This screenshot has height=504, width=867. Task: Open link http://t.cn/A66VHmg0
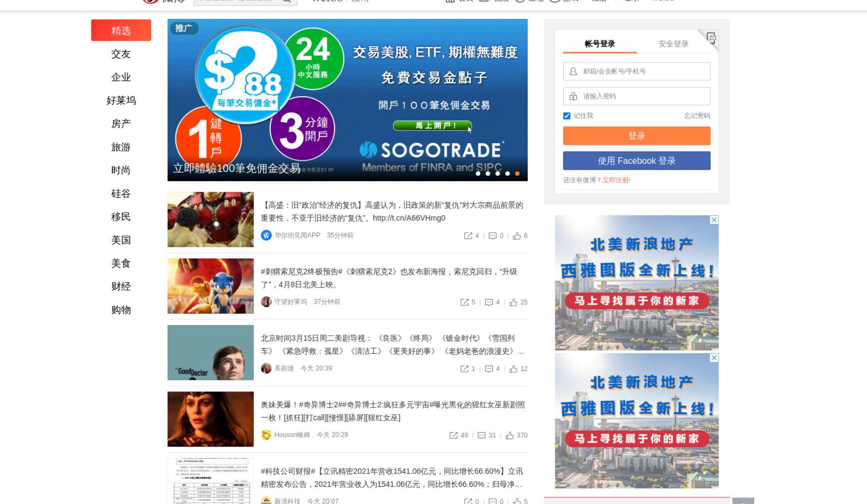pos(409,218)
